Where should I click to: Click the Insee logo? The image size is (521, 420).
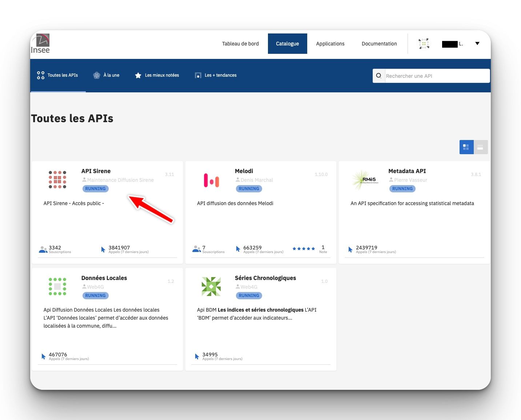point(40,44)
